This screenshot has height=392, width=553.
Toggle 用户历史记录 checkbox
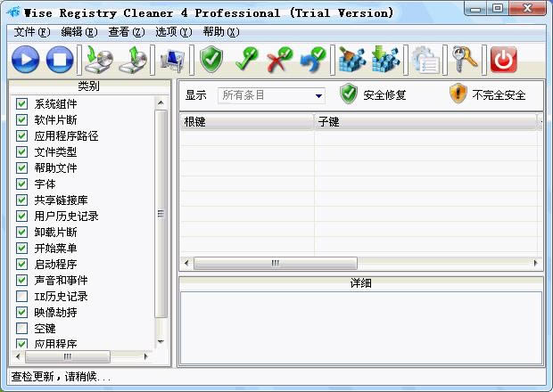(22, 216)
